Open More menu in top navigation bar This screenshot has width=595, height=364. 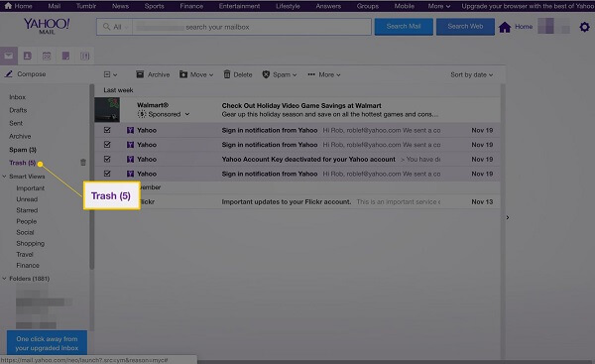pos(439,6)
